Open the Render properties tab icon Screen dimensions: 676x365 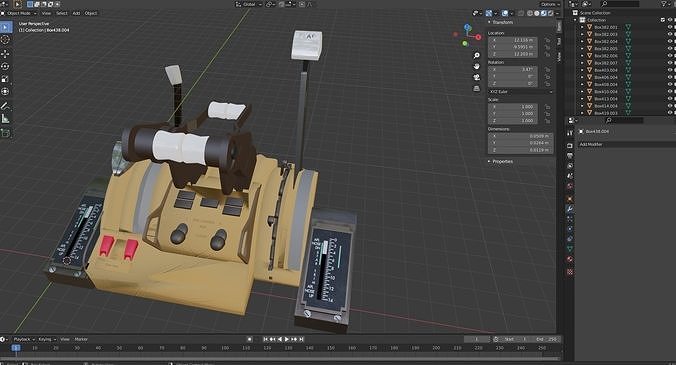click(570, 146)
